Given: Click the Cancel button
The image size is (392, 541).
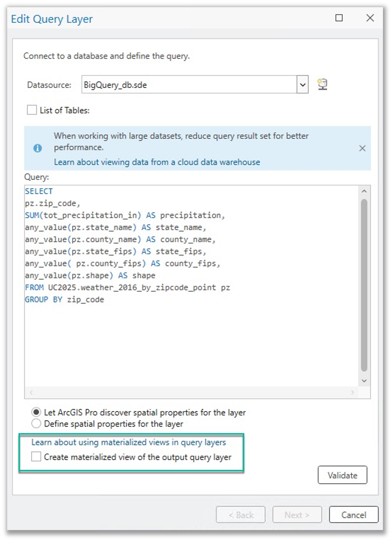Looking at the screenshot, I should click(353, 515).
